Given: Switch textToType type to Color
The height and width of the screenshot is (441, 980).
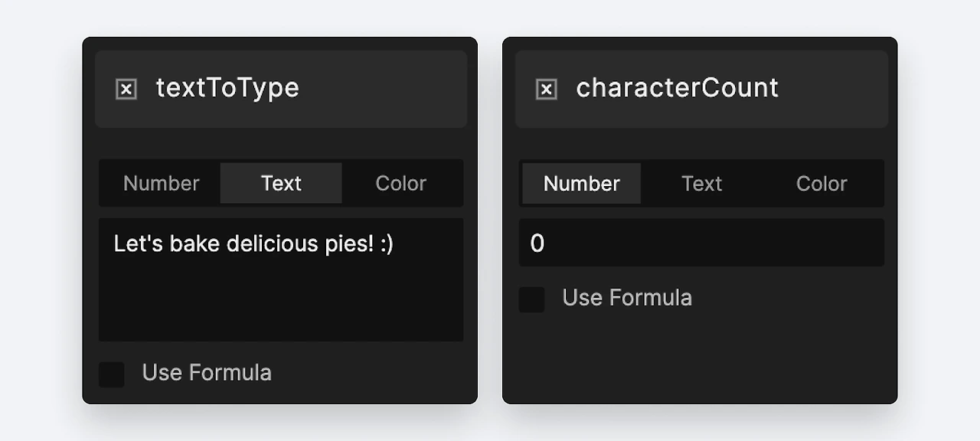Looking at the screenshot, I should point(400,184).
